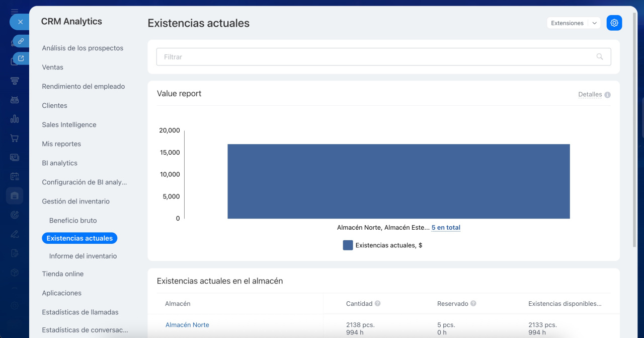Click the blue settings gear button
Screen dimensions: 644x338
[614, 23]
